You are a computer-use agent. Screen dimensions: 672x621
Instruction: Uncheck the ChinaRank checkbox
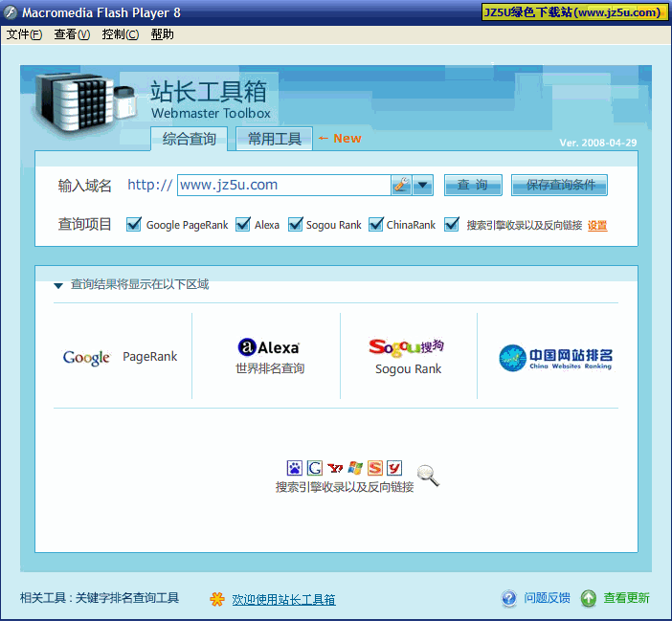pyautogui.click(x=376, y=224)
